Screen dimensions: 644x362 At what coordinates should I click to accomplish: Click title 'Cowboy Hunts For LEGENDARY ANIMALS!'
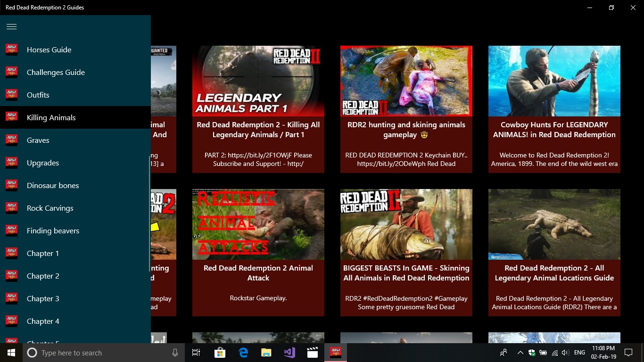tap(554, 130)
